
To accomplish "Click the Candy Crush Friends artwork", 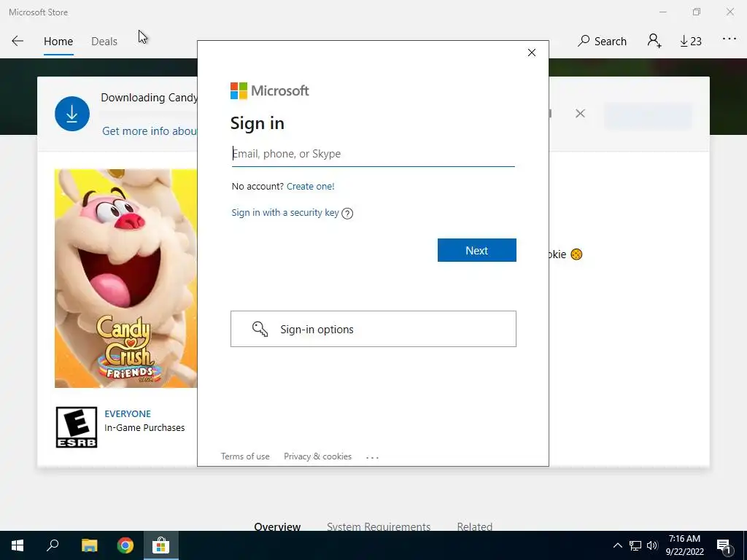I will pyautogui.click(x=125, y=279).
